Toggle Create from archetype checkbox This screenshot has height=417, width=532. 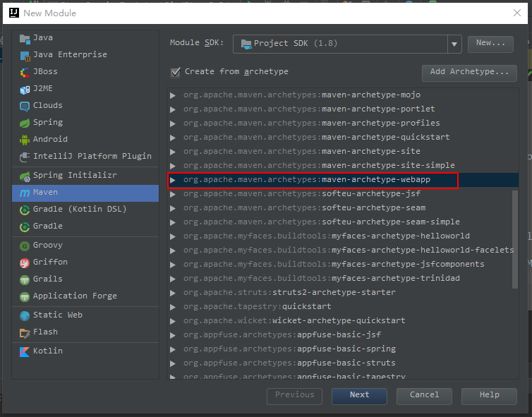tap(176, 72)
